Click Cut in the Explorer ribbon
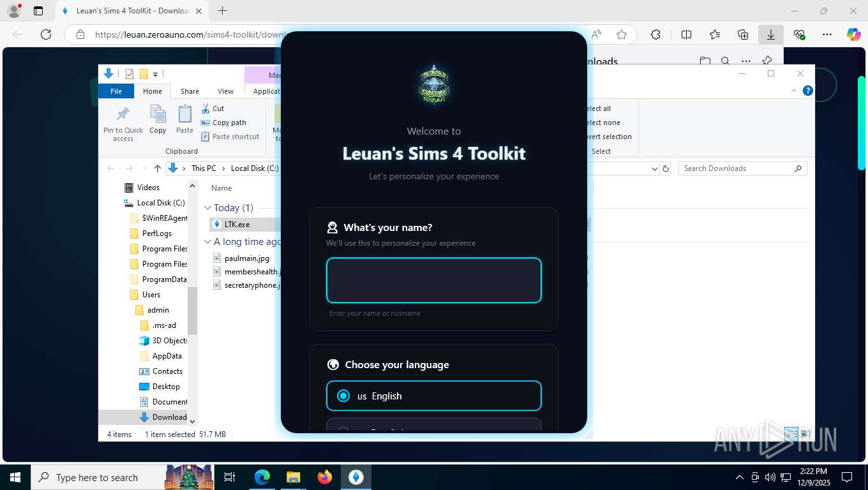The width and height of the screenshot is (868, 490). coord(213,108)
